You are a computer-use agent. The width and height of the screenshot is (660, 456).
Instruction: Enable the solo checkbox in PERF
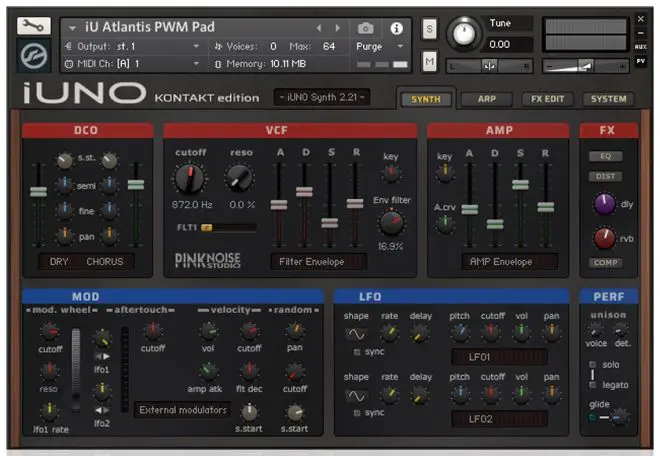pos(593,364)
